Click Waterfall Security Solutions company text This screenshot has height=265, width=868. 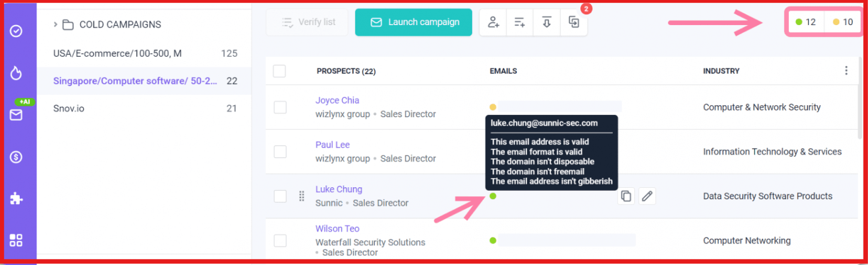pos(370,242)
